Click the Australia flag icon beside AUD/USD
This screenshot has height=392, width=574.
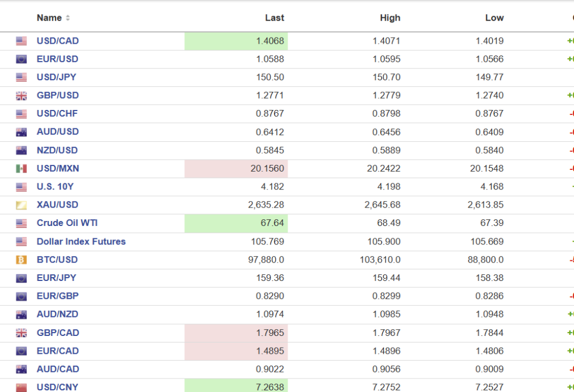pos(21,132)
